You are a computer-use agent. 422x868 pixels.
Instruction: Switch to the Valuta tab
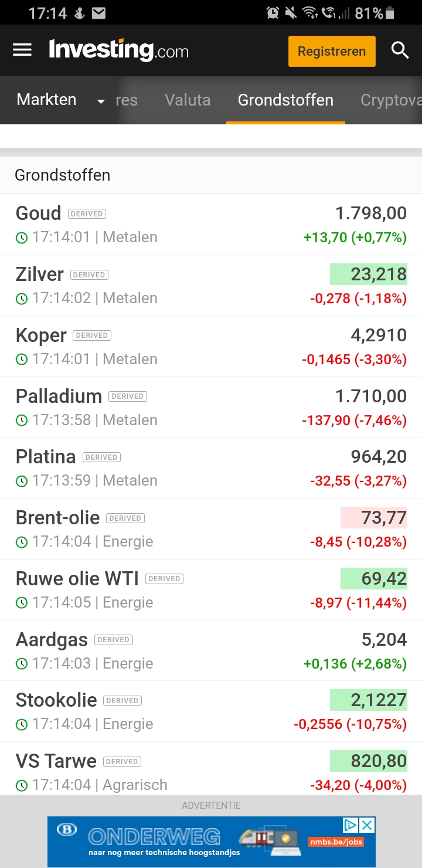point(188,100)
